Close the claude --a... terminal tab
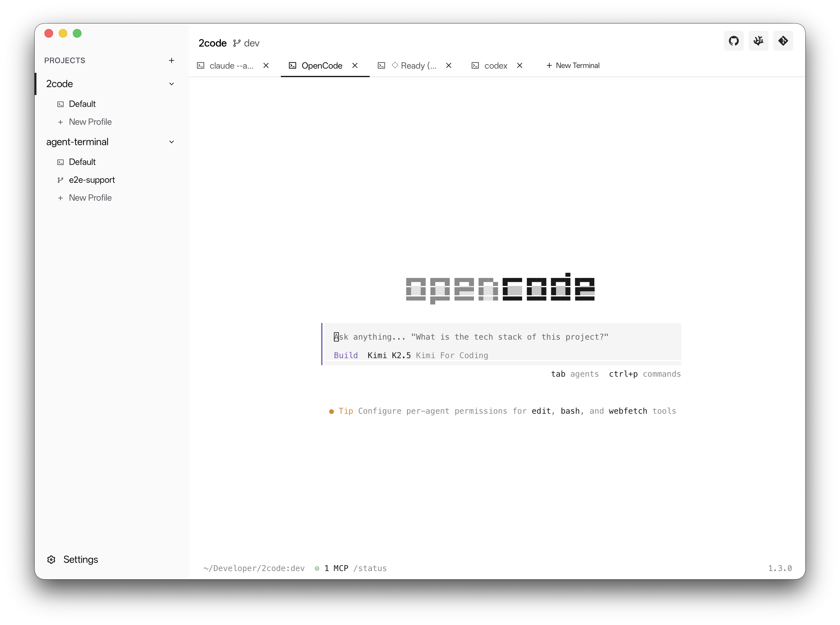 point(266,65)
